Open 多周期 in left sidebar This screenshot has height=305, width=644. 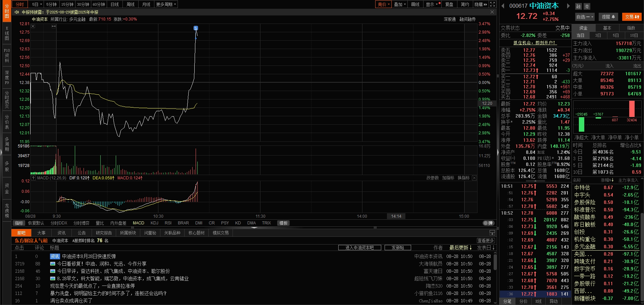tap(7, 144)
